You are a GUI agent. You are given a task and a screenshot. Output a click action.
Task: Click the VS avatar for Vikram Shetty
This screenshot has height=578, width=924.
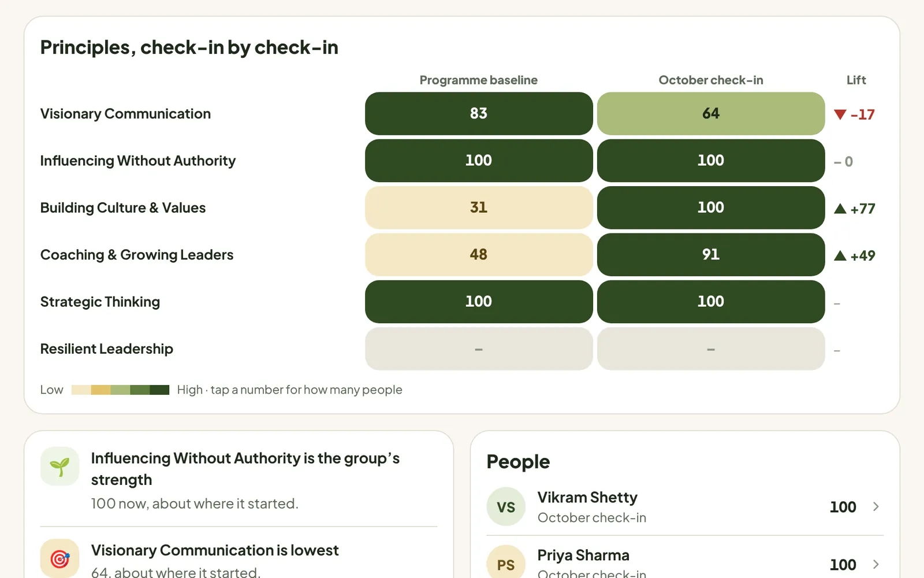point(506,507)
